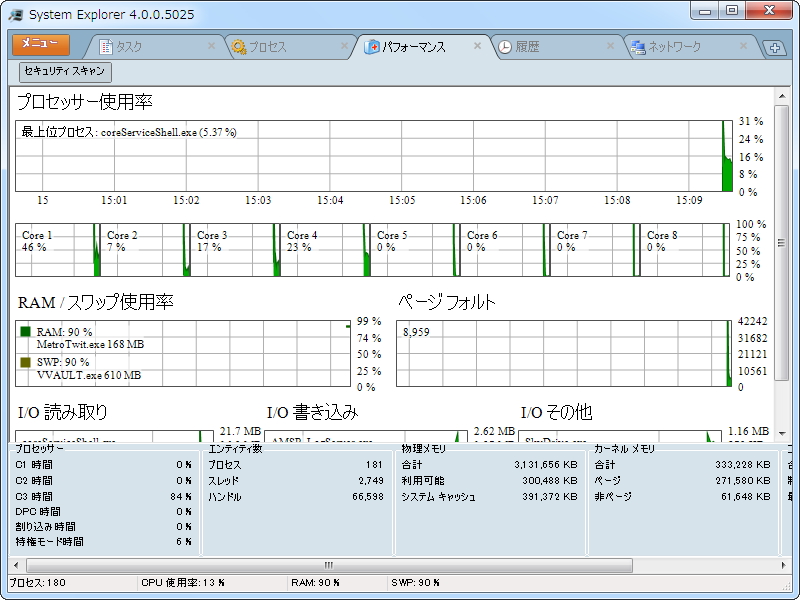Select the Core 8 graph
The height and width of the screenshot is (600, 800).
pyautogui.click(x=685, y=250)
